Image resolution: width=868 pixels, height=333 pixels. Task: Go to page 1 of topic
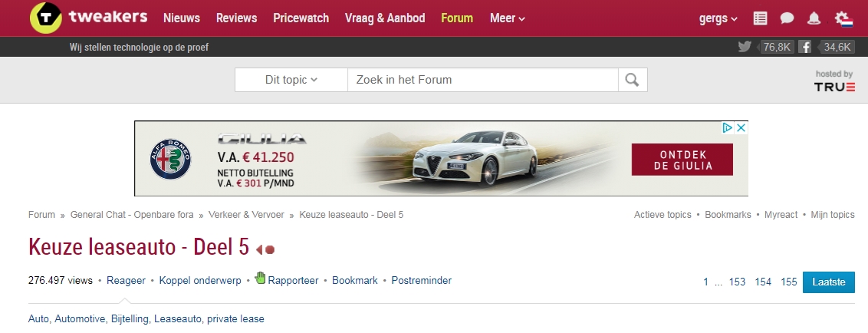(705, 282)
